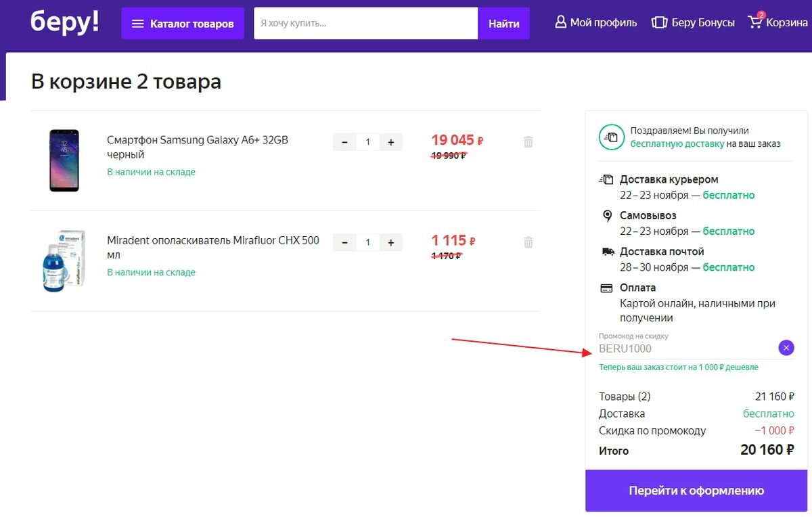Click the Беру Бонусы coupon icon
812x517 pixels.
[659, 22]
